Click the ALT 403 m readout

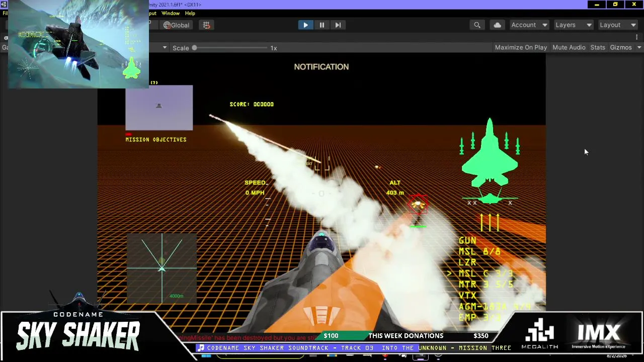(395, 188)
